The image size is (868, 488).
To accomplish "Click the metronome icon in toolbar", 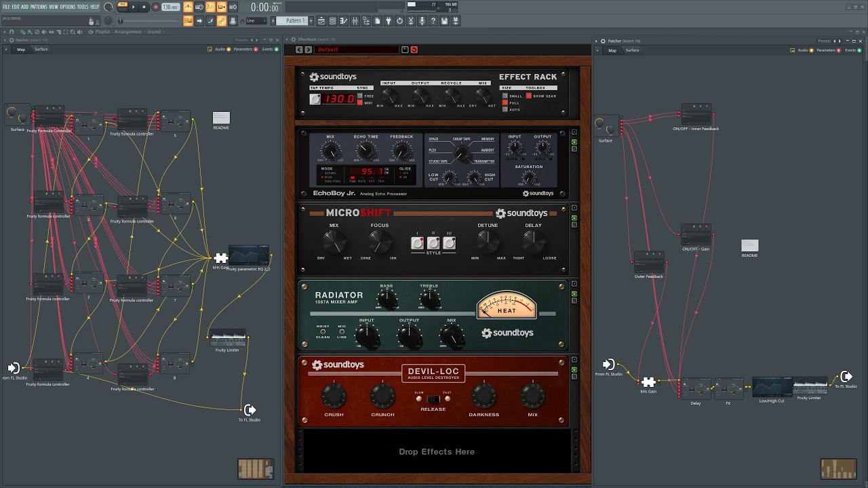I will [x=188, y=7].
